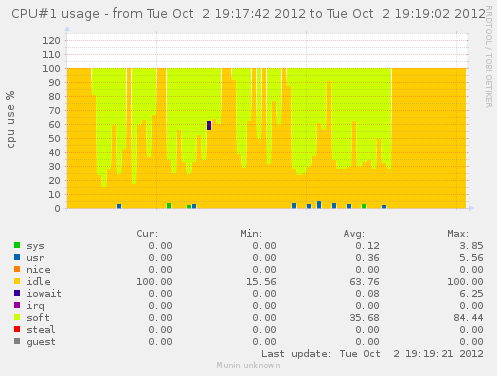The width and height of the screenshot is (497, 376).
Task: Click the blue usr legend swatch
Action: (17, 257)
